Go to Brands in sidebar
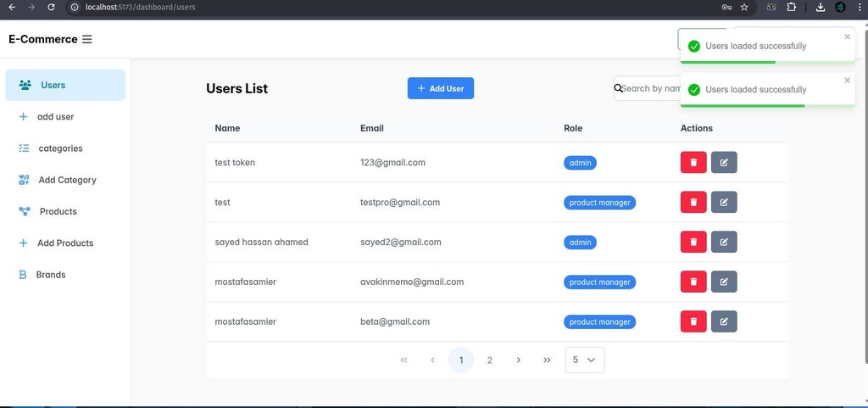The image size is (868, 408). click(x=65, y=275)
